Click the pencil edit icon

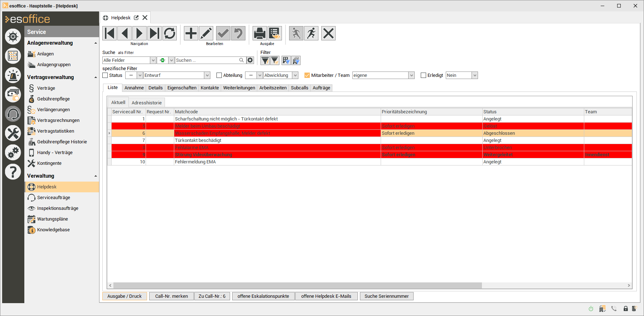[x=206, y=33]
